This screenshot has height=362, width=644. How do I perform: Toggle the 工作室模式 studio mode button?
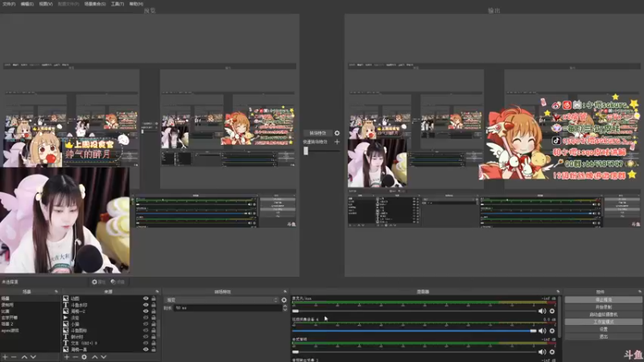(603, 322)
